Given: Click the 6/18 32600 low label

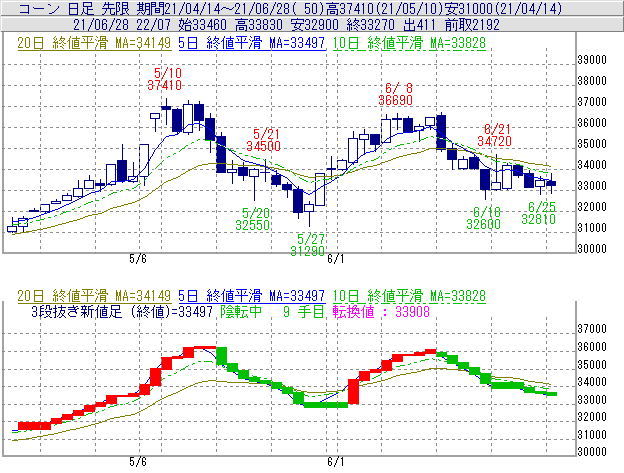Looking at the screenshot, I should 484,218.
